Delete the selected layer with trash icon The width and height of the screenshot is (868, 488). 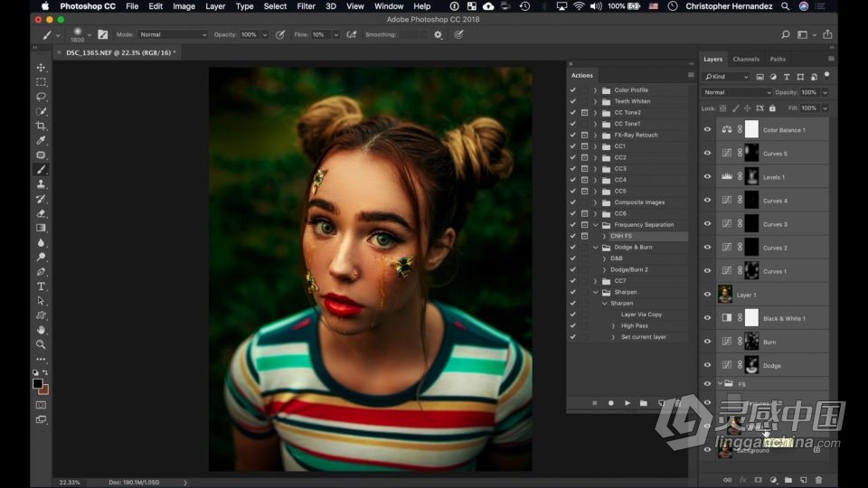[x=819, y=480]
